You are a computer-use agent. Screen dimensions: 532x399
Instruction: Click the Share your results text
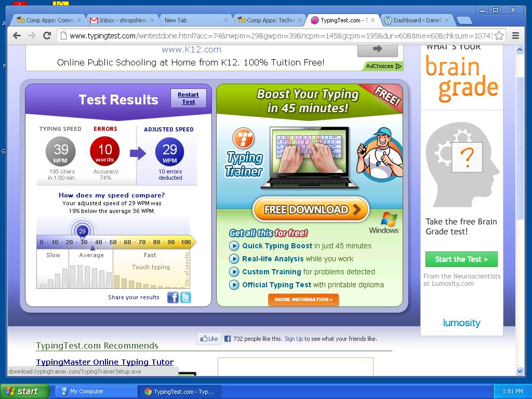(x=134, y=297)
